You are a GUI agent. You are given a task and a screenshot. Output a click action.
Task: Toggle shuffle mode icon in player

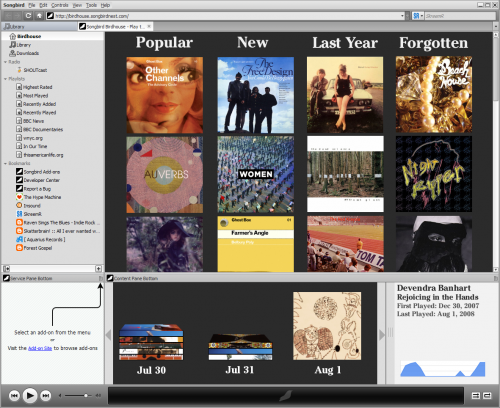(476, 396)
